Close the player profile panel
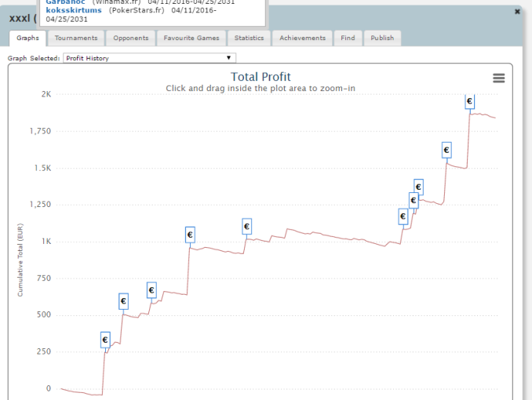 click(517, 12)
